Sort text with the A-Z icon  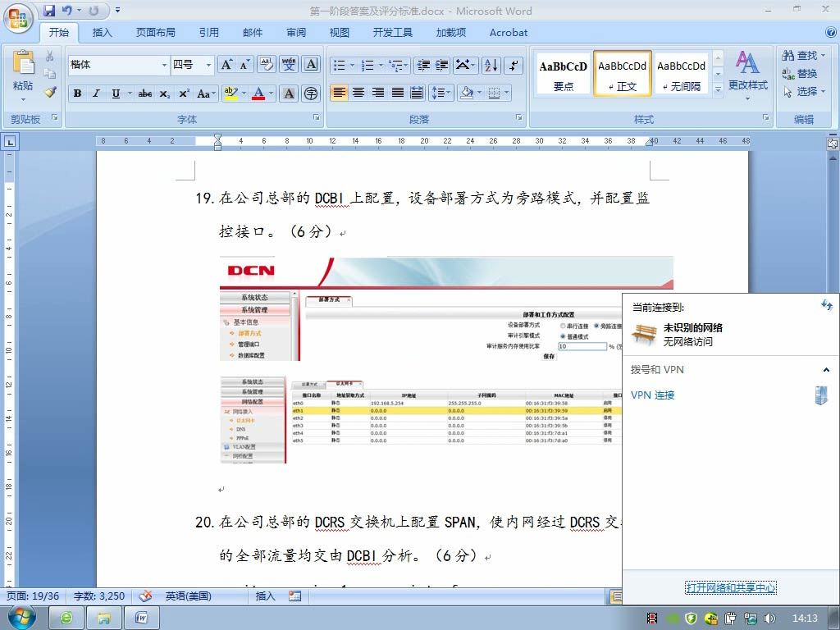pos(491,66)
